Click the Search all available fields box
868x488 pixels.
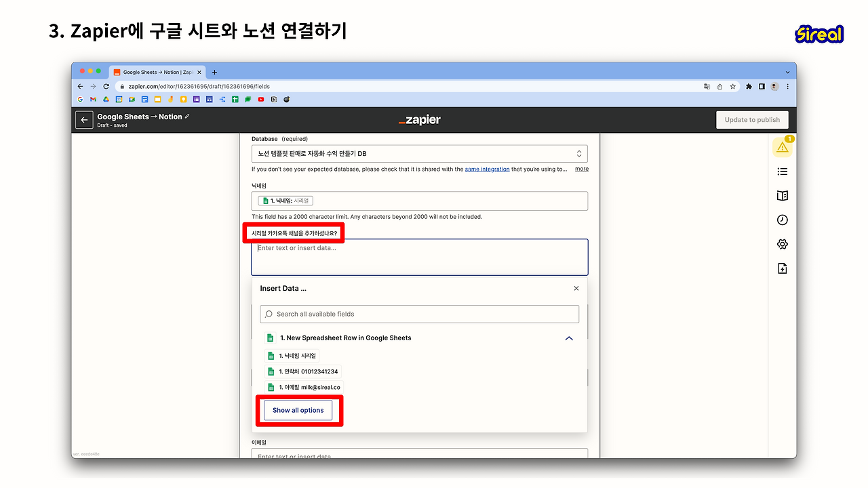(420, 314)
